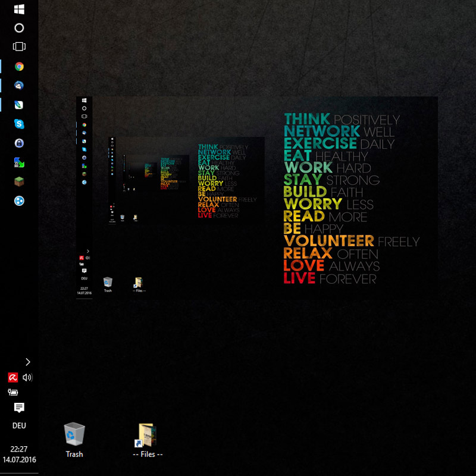The image size is (476, 476).
Task: Open the Action Center notifications icon
Action: pyautogui.click(x=19, y=408)
